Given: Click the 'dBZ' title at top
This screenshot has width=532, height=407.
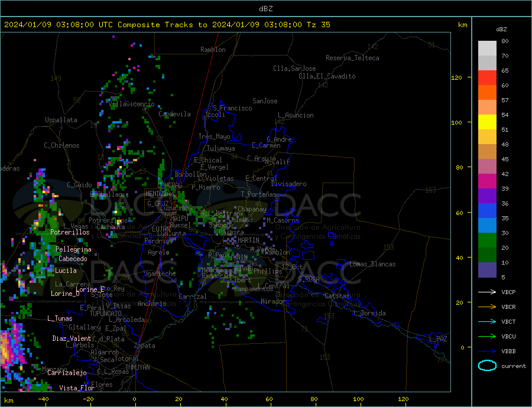Looking at the screenshot, I should 265,9.
